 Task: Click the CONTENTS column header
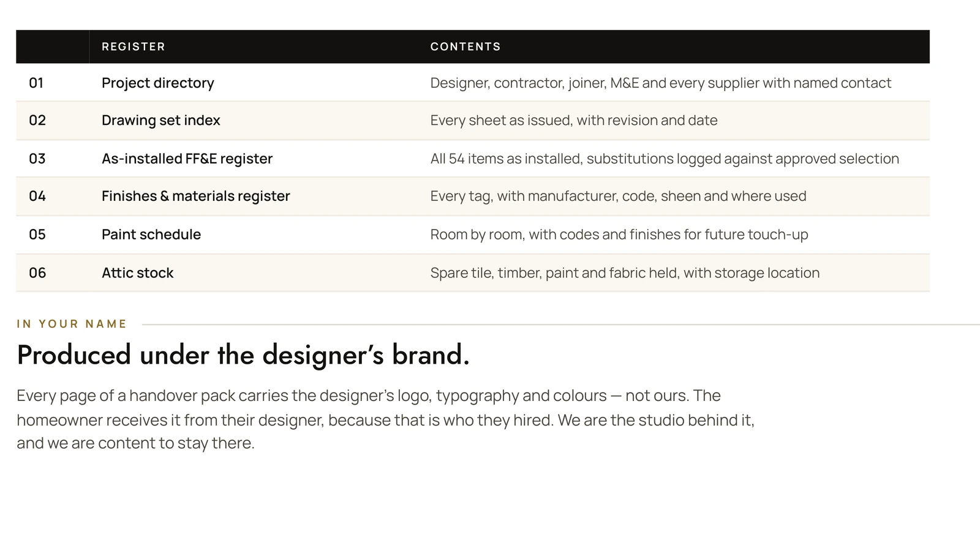pos(466,47)
